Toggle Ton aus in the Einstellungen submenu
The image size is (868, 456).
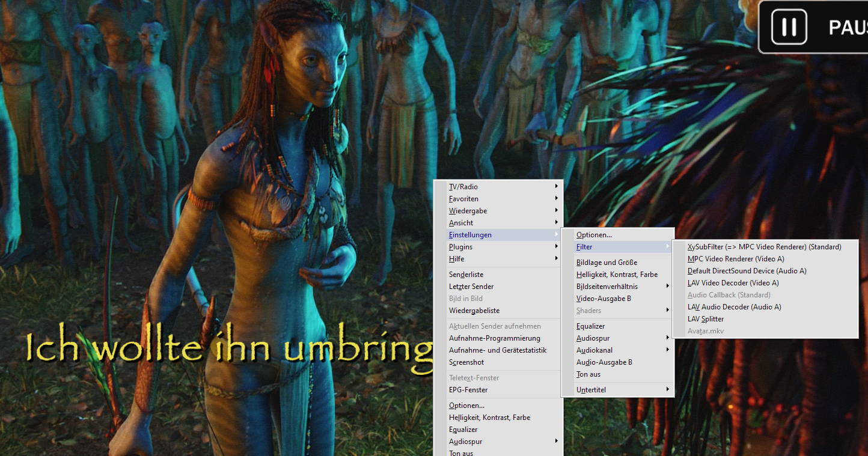pos(588,374)
